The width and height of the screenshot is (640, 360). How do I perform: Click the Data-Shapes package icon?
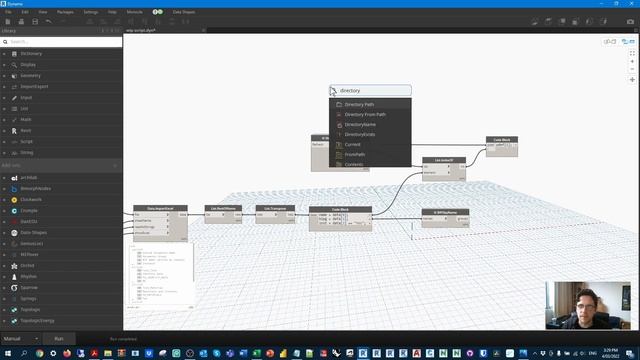tap(14, 233)
